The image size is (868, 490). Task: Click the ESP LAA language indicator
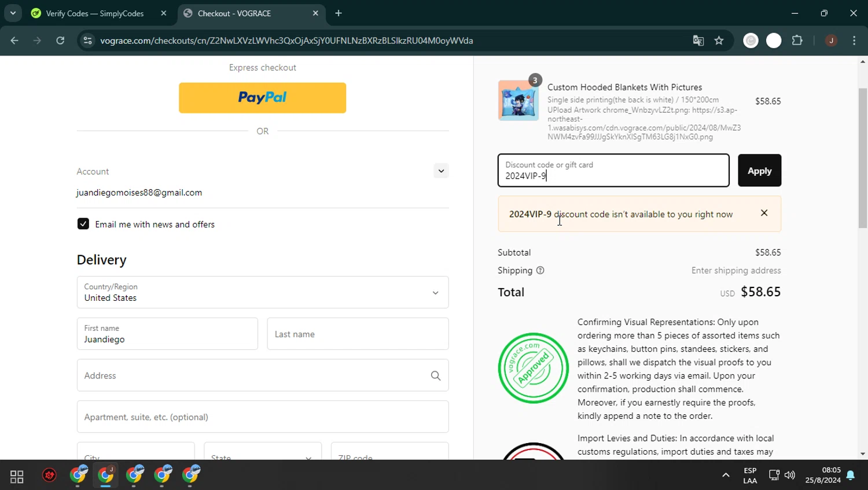(750, 476)
